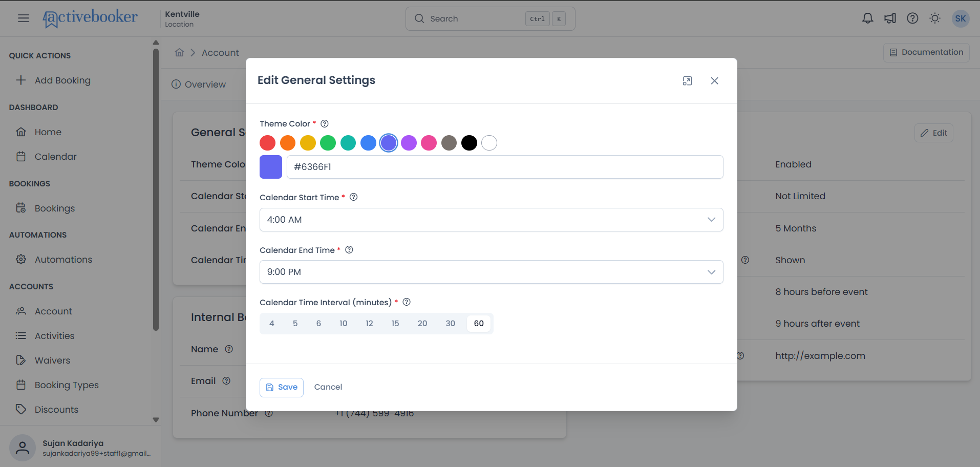Show Calendar End Time help tooltip
This screenshot has width=980, height=467.
[x=349, y=250]
